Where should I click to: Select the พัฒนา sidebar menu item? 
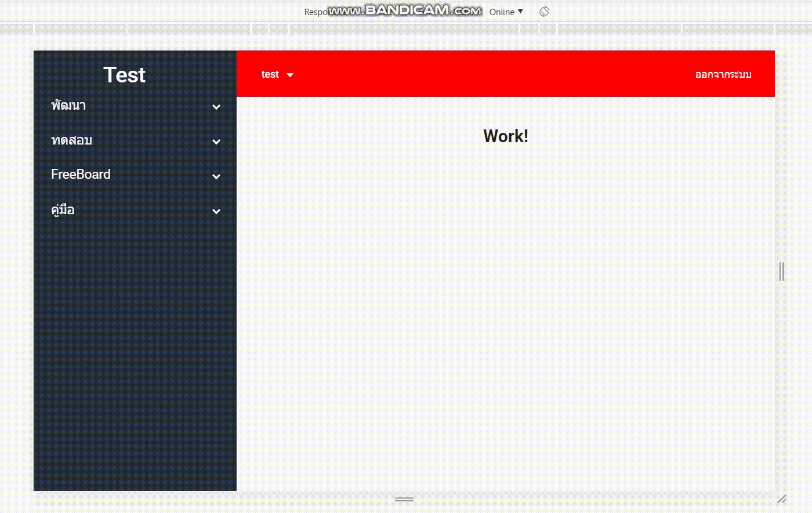pyautogui.click(x=68, y=106)
